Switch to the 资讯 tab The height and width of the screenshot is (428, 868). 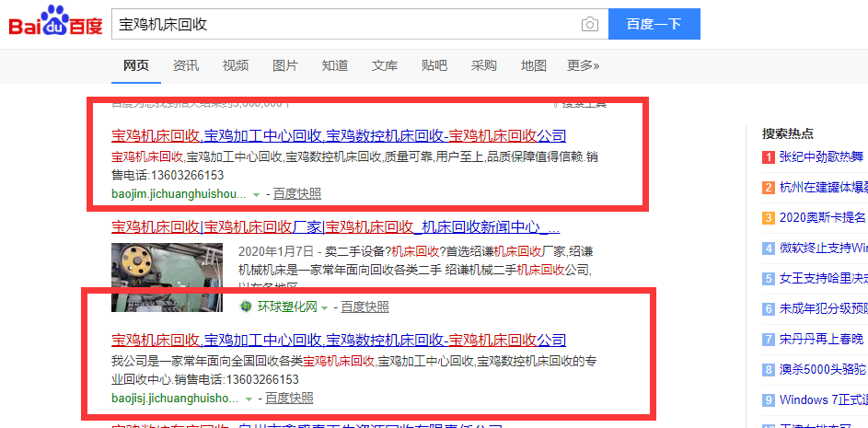186,65
